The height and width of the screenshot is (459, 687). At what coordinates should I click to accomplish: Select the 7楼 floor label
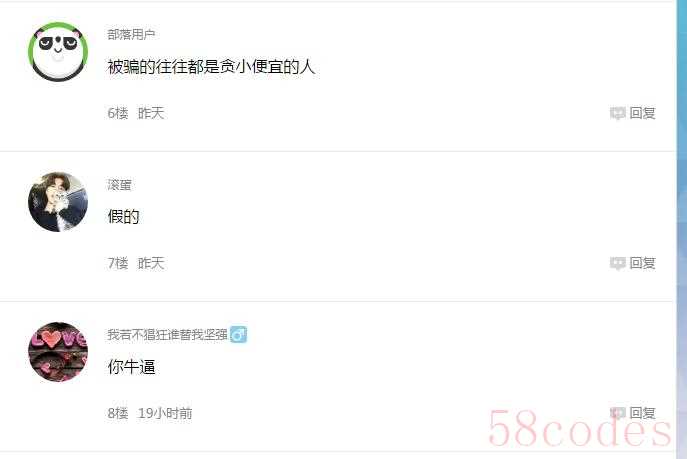pos(118,263)
